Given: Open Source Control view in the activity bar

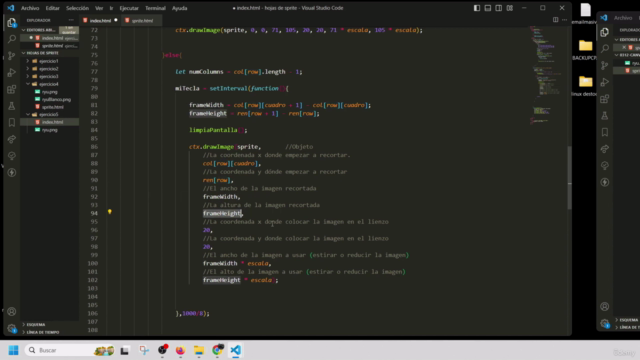Looking at the screenshot, I should pos(11,56).
